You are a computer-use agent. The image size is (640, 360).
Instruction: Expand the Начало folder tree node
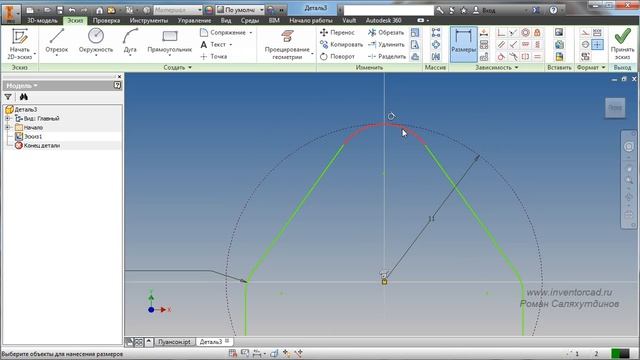7,127
